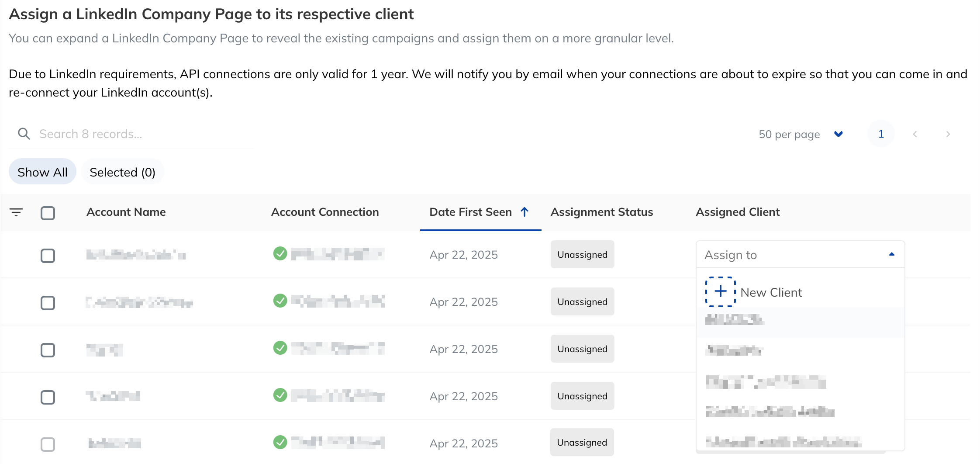Screen dimensions: 980x464
Task: Switch to the Selected (0) tab
Action: (x=122, y=172)
